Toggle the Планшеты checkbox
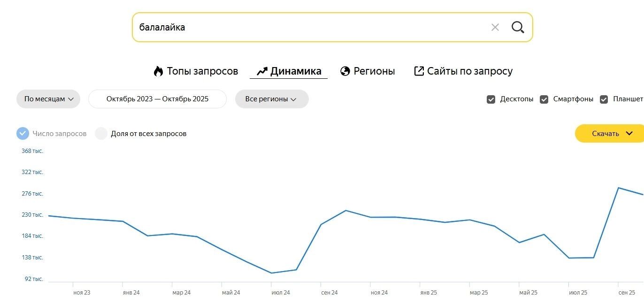Image resolution: width=644 pixels, height=303 pixels. tap(604, 99)
